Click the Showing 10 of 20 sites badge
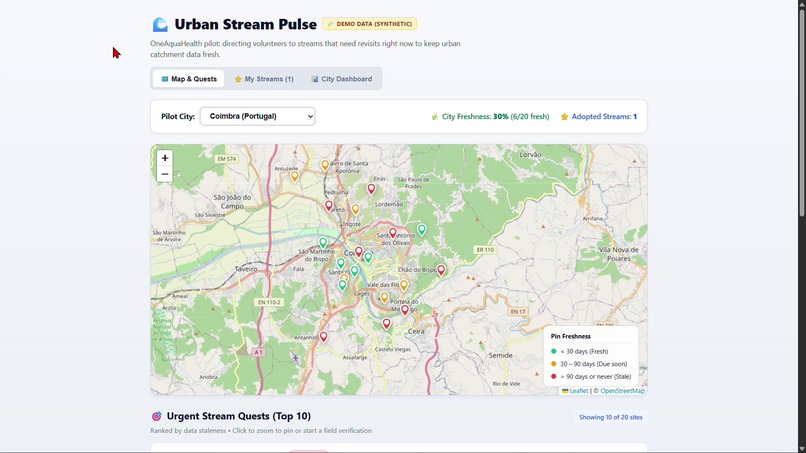 pyautogui.click(x=611, y=417)
